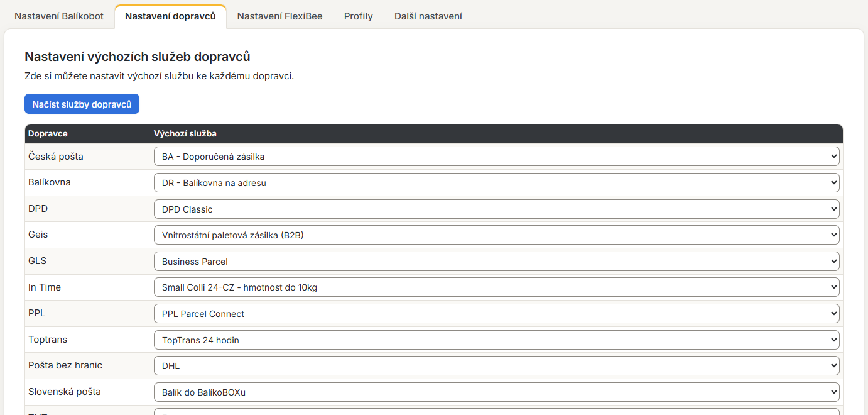Open the Nastavení FlexiBee tab
This screenshot has height=415, width=868.
(279, 16)
